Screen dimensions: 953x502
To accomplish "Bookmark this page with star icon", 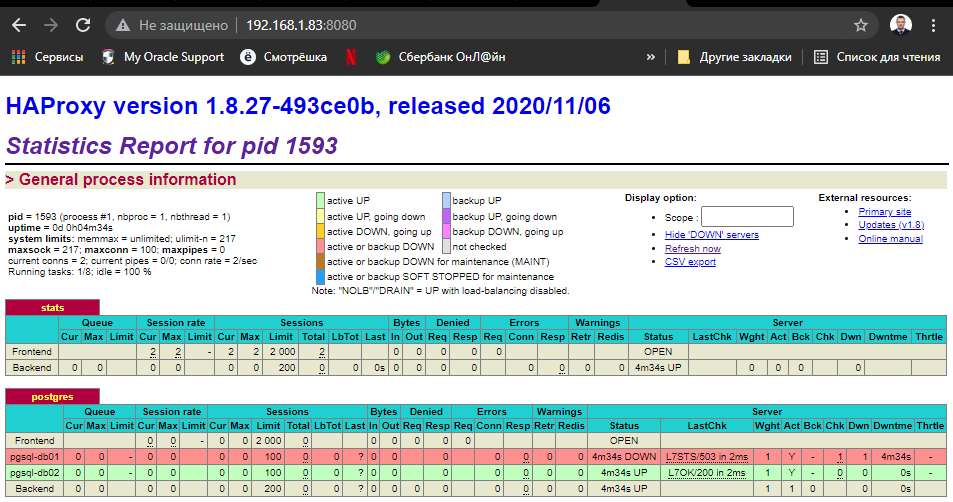I will (861, 25).
